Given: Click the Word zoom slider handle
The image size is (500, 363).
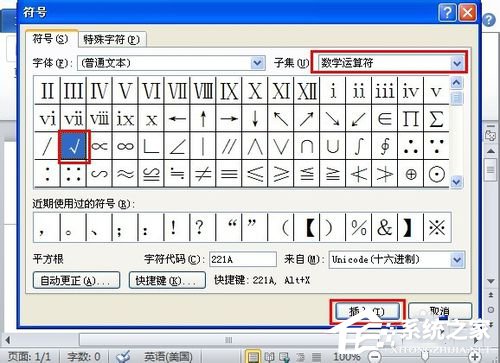Looking at the screenshot, I should (425, 356).
